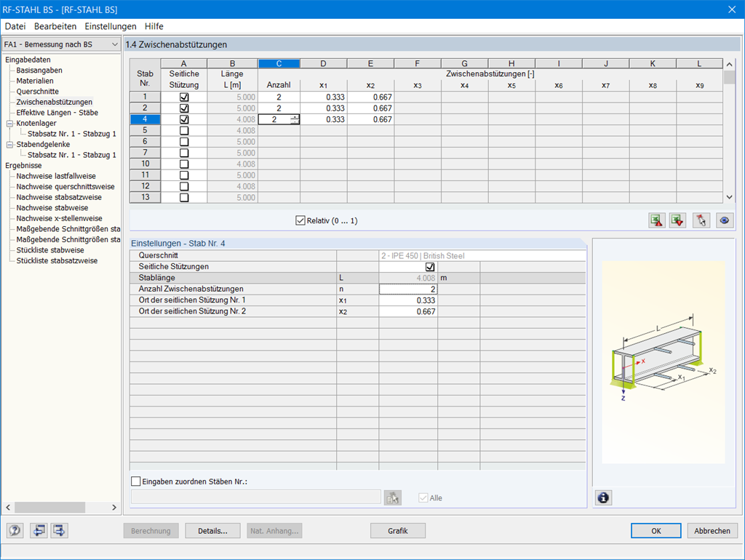Select Nachweise querschnittsweise tree item
This screenshot has height=560, width=745.
pyautogui.click(x=65, y=187)
